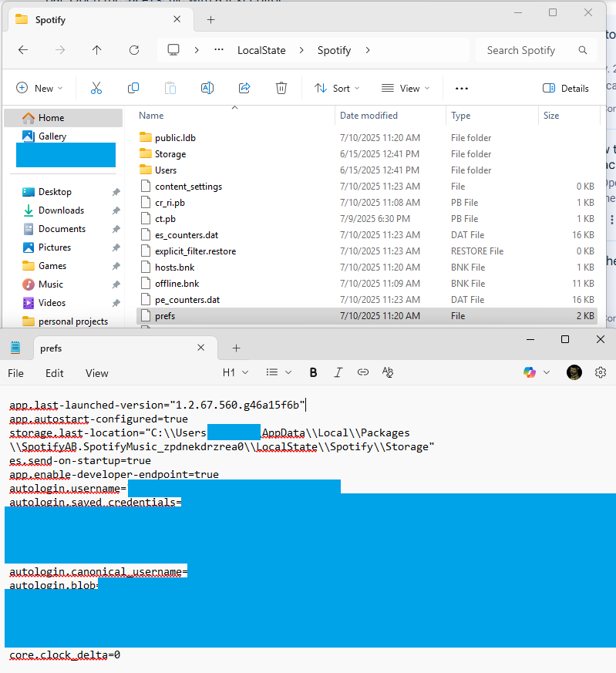The image size is (616, 673).
Task: Insert a link from Notepad toolbar
Action: click(x=362, y=372)
